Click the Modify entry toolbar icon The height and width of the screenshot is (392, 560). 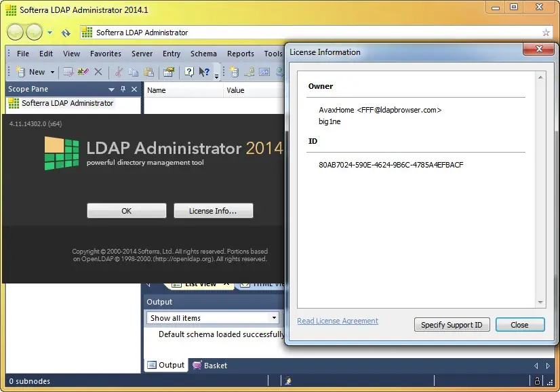(68, 72)
